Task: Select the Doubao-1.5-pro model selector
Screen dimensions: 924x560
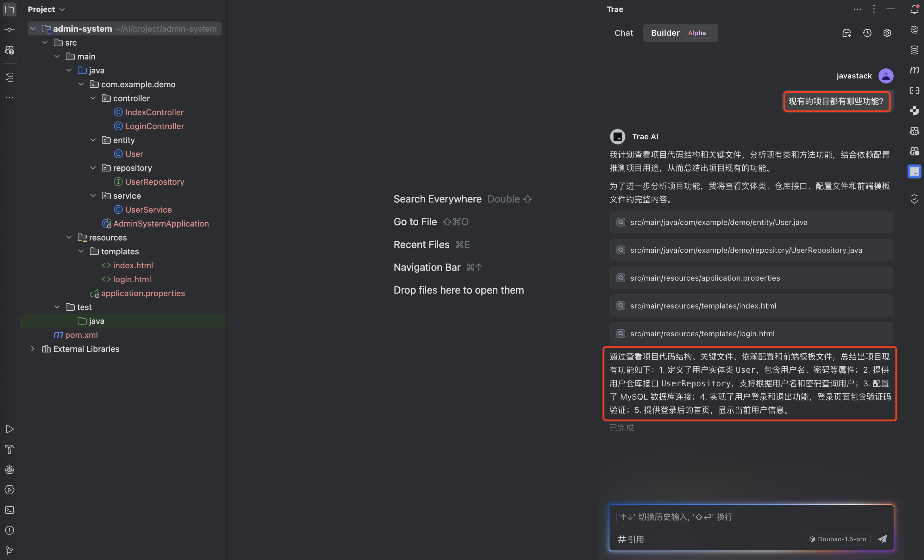Action: pos(838,539)
